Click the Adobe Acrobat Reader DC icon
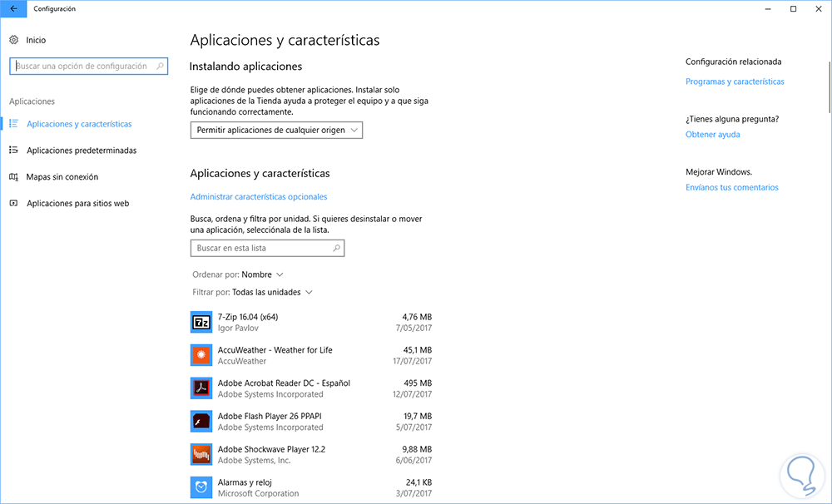 point(201,388)
